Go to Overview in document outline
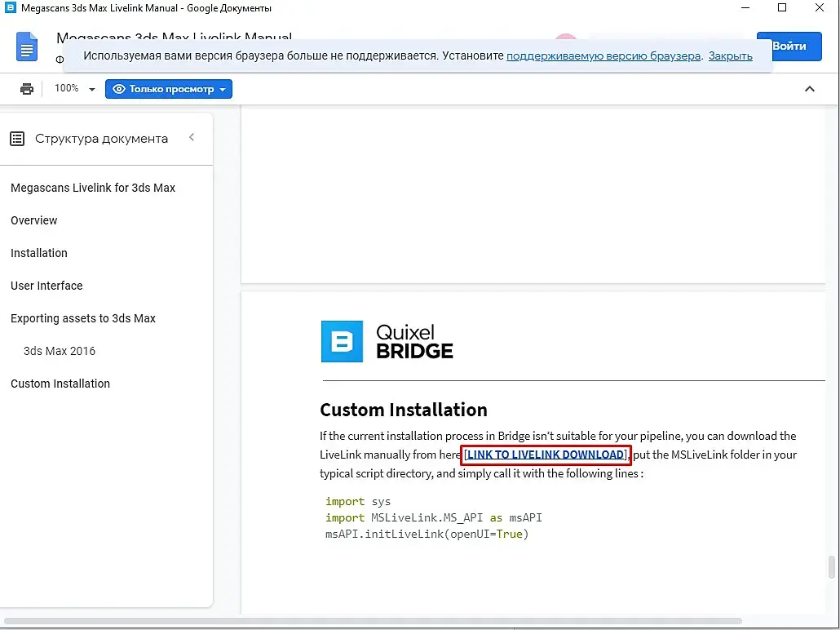 click(x=34, y=220)
